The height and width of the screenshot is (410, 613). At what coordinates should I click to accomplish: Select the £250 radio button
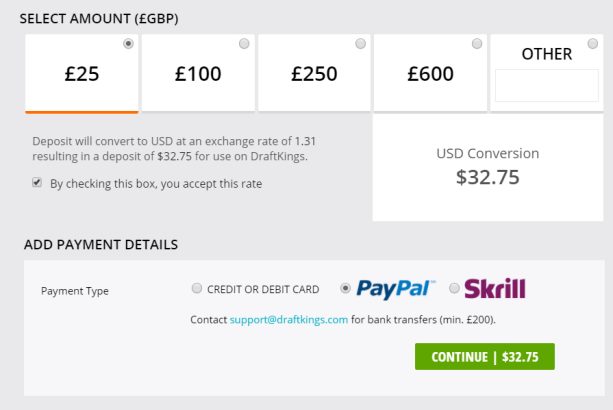click(360, 43)
